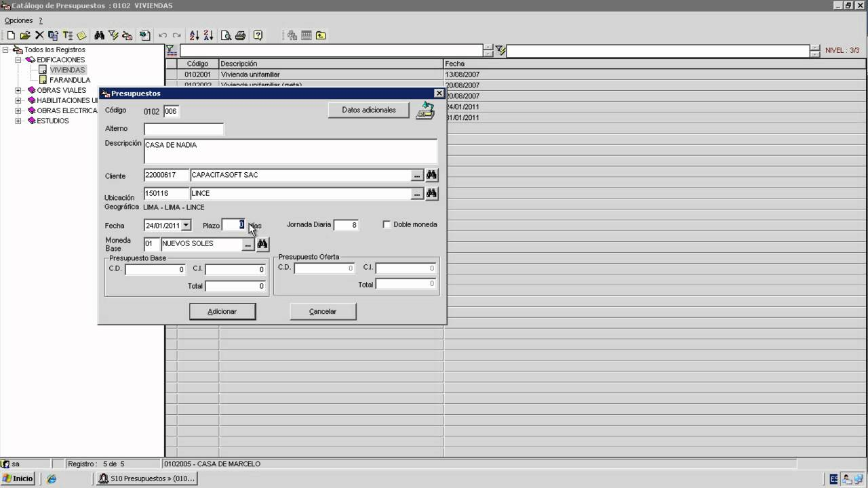Click the sort descending Z-A icon
The image size is (868, 488).
[208, 35]
